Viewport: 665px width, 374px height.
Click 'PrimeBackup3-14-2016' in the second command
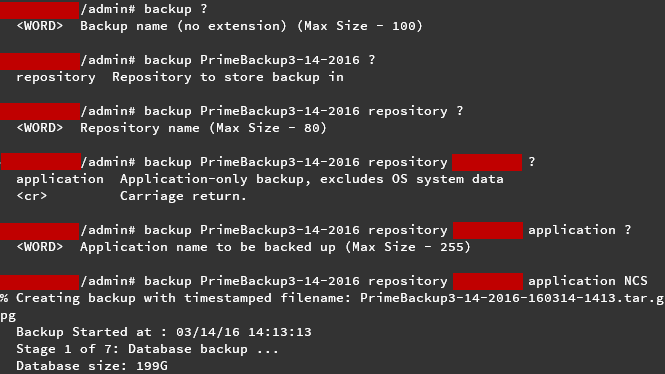click(x=280, y=60)
